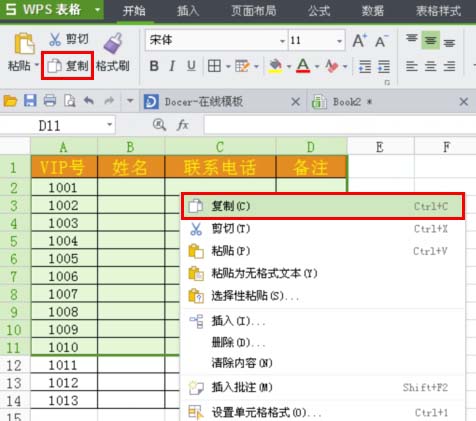Click the increase font size icon

pyautogui.click(x=360, y=41)
